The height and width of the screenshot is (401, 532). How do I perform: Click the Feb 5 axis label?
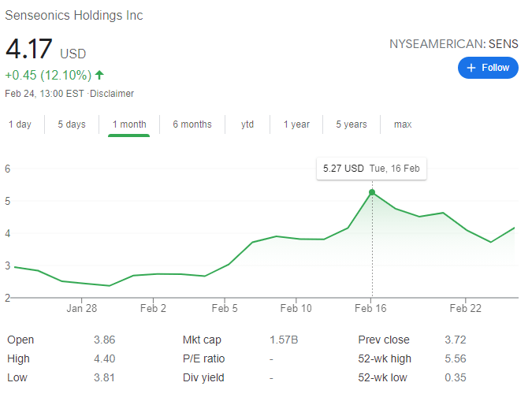pos(225,308)
